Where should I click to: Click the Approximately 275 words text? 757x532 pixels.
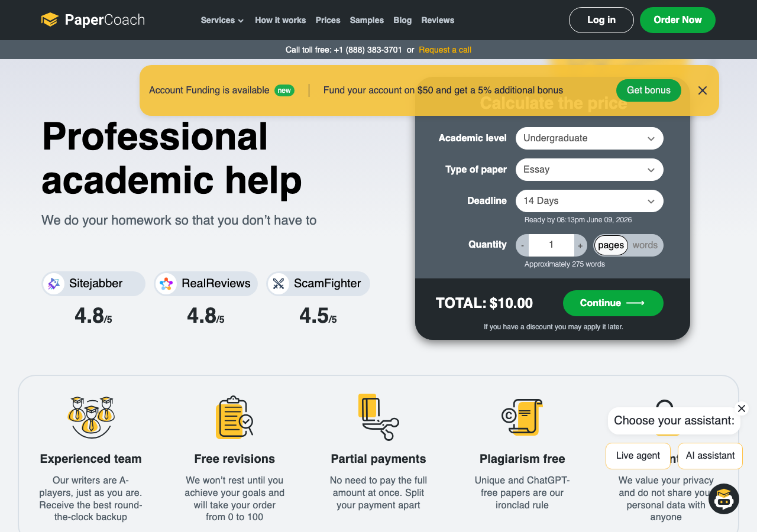point(565,264)
